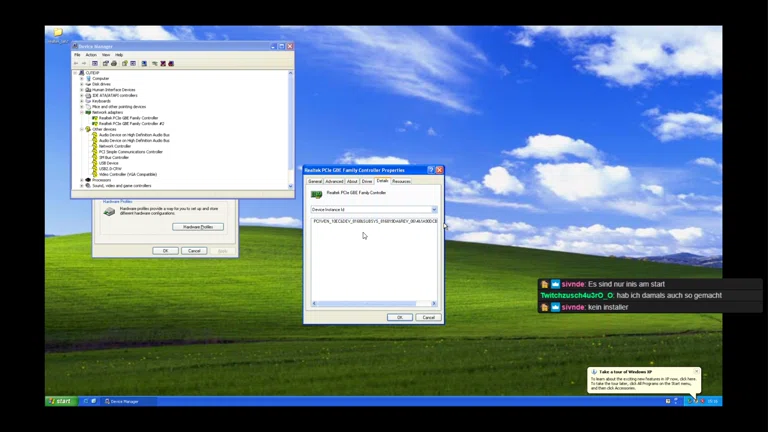Open the Start menu
This screenshot has height=432, width=768.
[x=61, y=401]
